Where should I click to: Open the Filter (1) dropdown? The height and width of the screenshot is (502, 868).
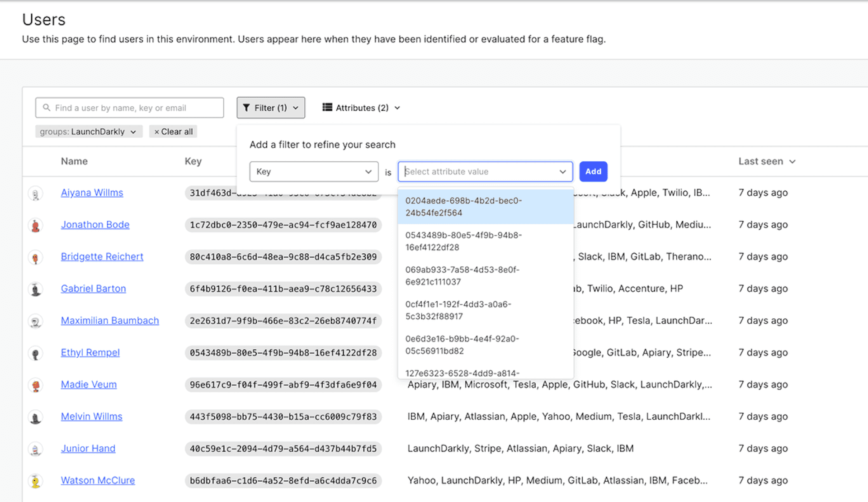[x=270, y=108]
